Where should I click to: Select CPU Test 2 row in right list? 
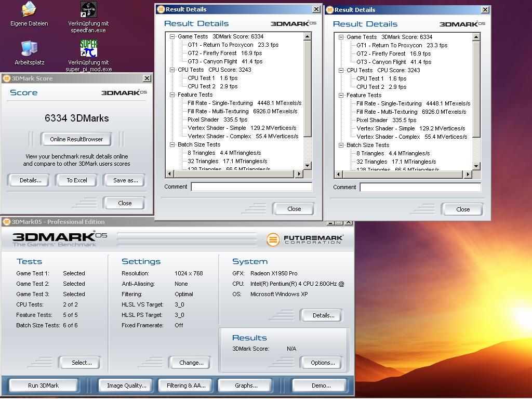point(381,87)
